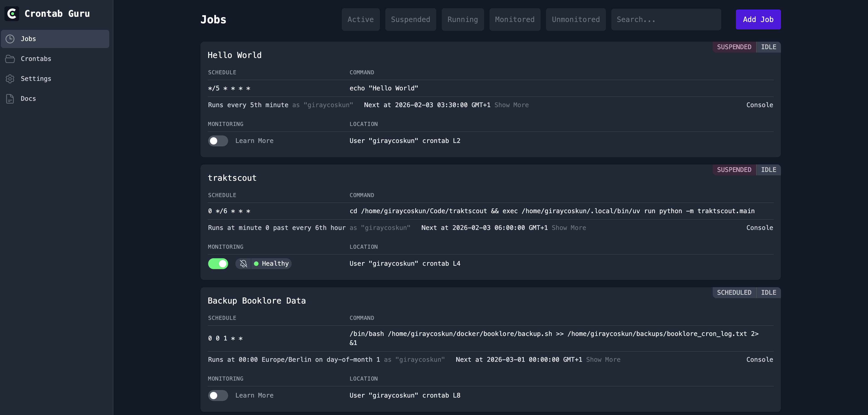Enable monitoring for Backup Booklore Data
Image resolution: width=868 pixels, height=415 pixels.
click(x=218, y=396)
